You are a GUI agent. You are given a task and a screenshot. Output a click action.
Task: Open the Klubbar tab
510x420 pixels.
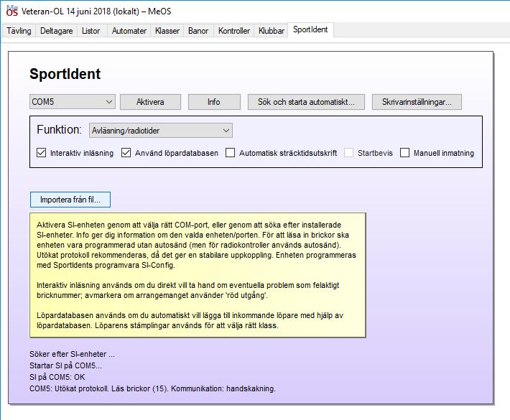(x=272, y=31)
